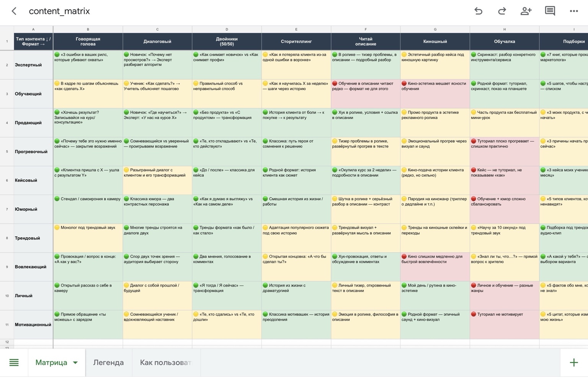Select cell Два мнения, голосование в комментах
The image size is (588, 389).
coord(227,267)
